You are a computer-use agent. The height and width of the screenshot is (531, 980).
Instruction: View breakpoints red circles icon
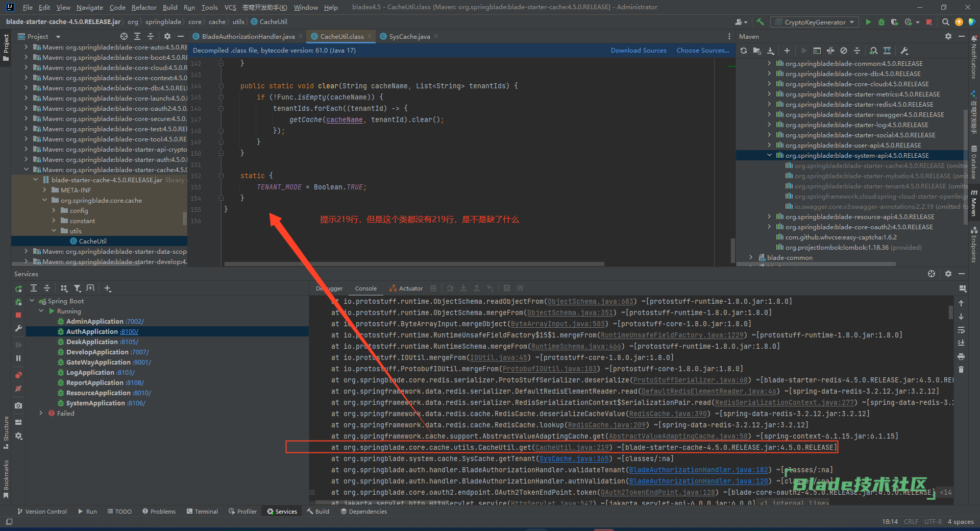18,375
